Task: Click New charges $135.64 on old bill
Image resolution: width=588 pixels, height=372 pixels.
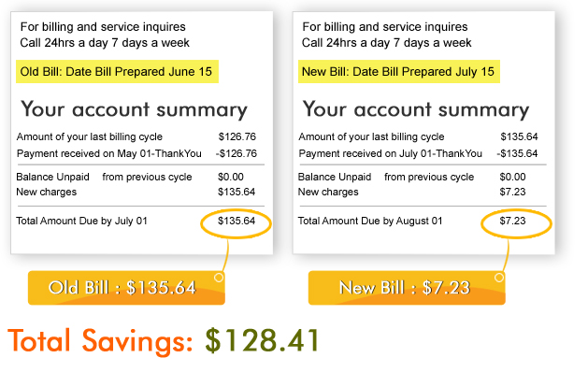Action: point(136,192)
